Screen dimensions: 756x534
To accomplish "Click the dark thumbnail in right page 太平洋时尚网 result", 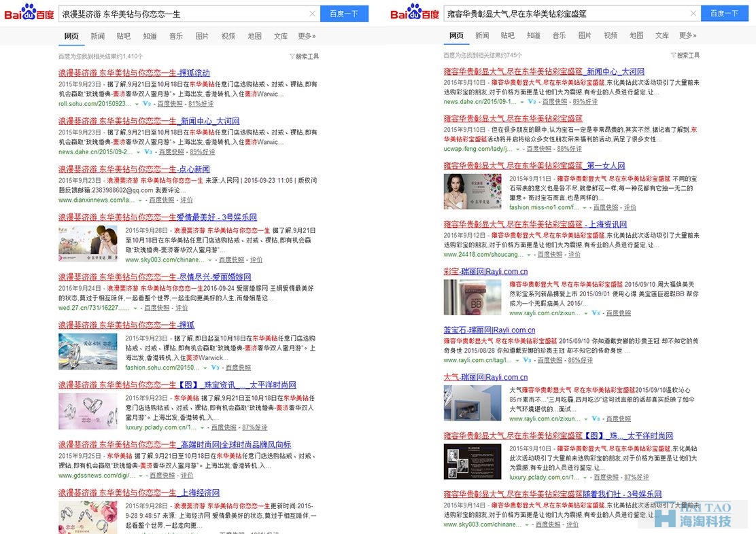I will (x=472, y=462).
